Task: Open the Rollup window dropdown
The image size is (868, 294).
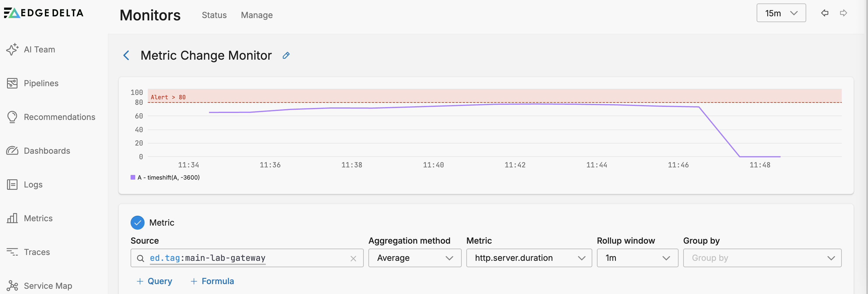Action: (637, 258)
